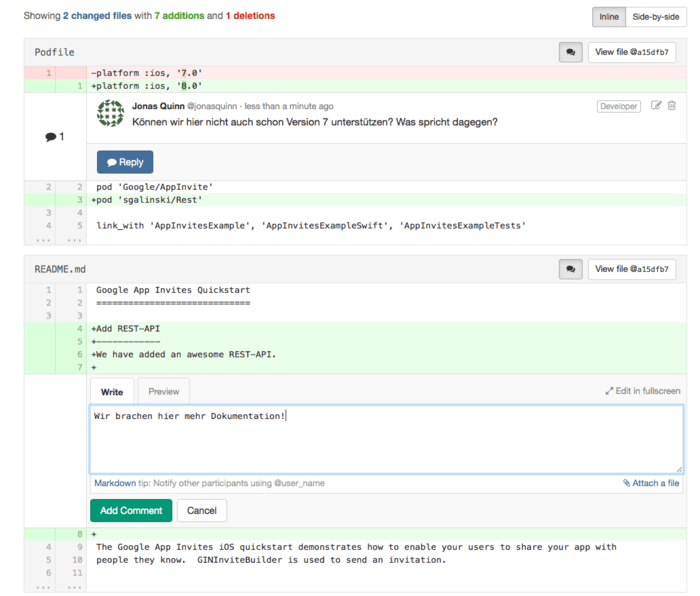
Task: Open the 2 changed files link
Action: click(97, 16)
